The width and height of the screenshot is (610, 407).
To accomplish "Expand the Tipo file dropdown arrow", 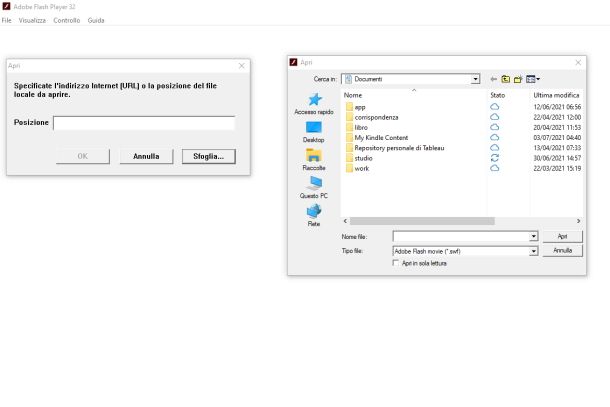I will pyautogui.click(x=534, y=251).
